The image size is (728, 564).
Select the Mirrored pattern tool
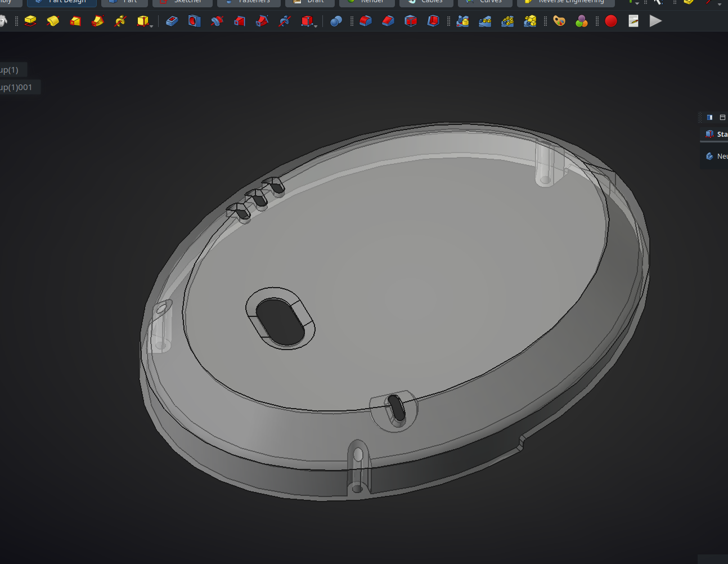pyautogui.click(x=462, y=21)
